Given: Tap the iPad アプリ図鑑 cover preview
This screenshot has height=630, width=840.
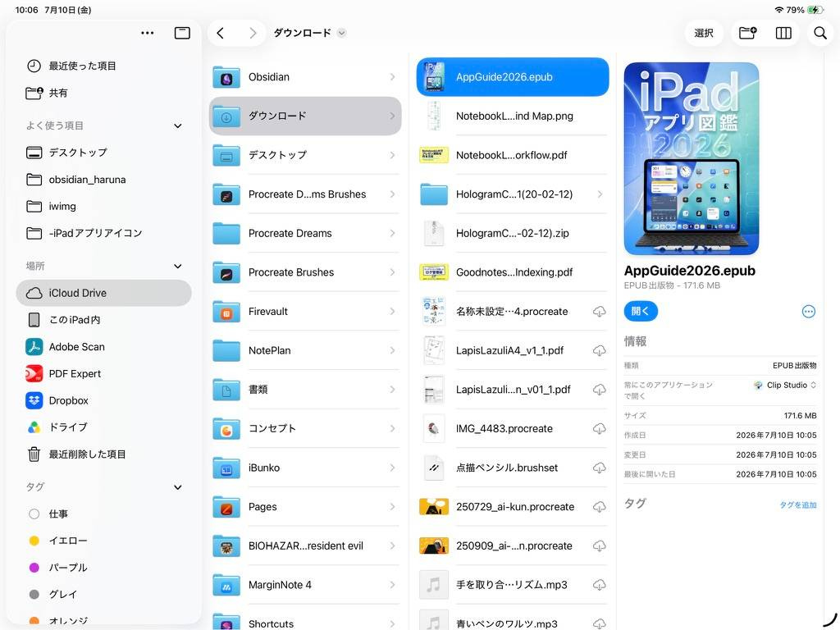Looking at the screenshot, I should [x=691, y=158].
